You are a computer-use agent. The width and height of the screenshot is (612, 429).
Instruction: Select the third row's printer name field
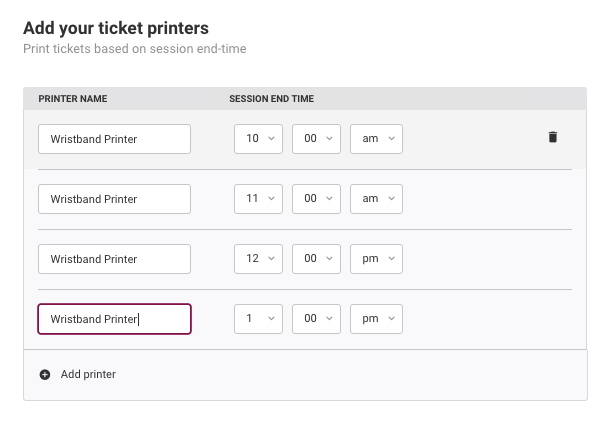click(114, 259)
